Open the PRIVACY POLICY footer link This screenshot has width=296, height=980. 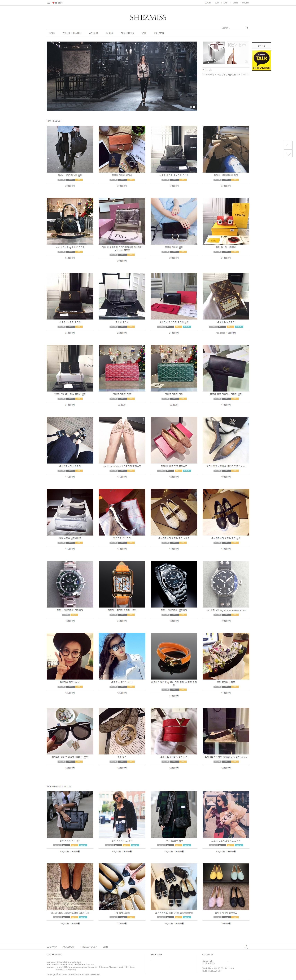click(x=89, y=947)
